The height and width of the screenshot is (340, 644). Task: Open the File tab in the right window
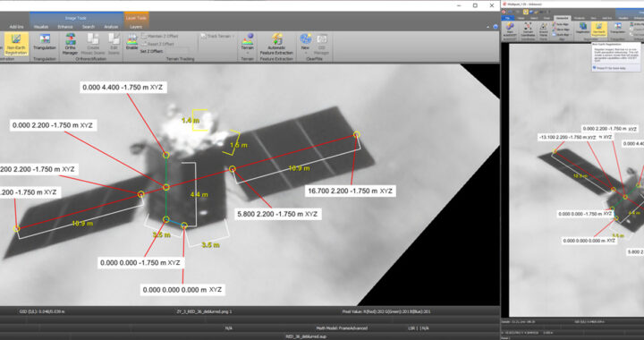tap(508, 18)
